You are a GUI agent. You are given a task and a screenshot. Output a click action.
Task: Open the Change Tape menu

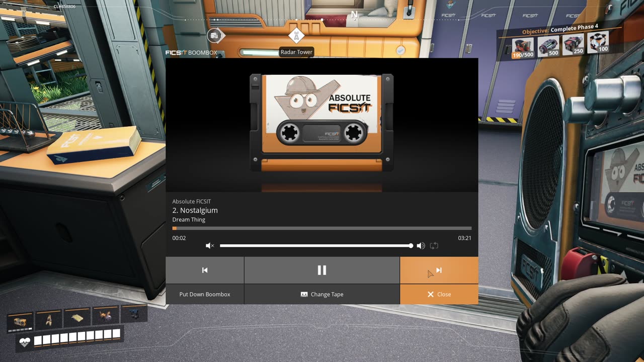coord(322,294)
